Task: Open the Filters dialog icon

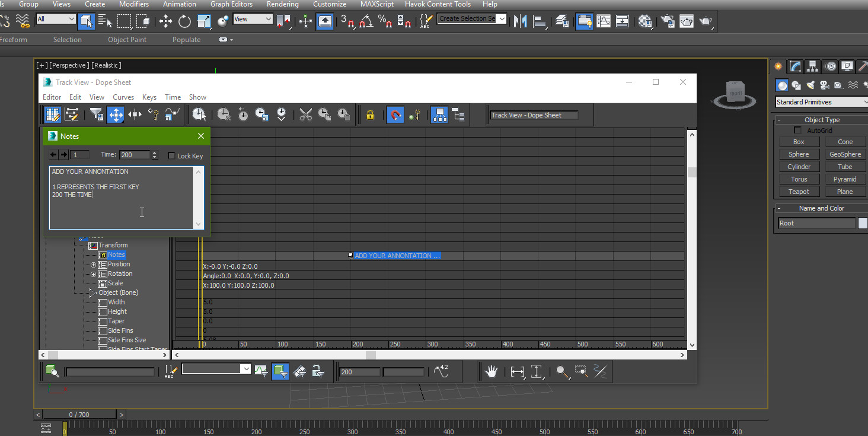Action: click(x=97, y=114)
